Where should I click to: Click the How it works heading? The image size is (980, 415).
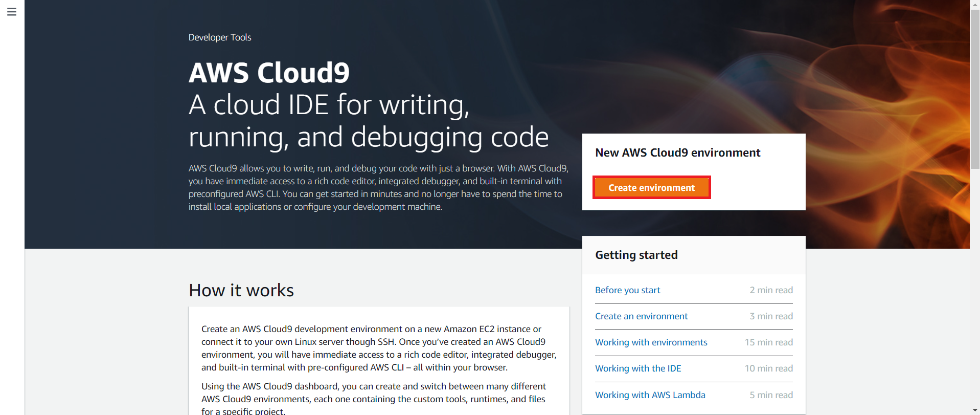pos(241,290)
